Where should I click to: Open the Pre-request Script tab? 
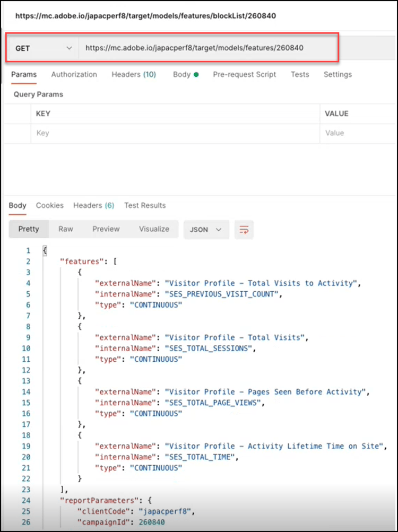(x=245, y=75)
